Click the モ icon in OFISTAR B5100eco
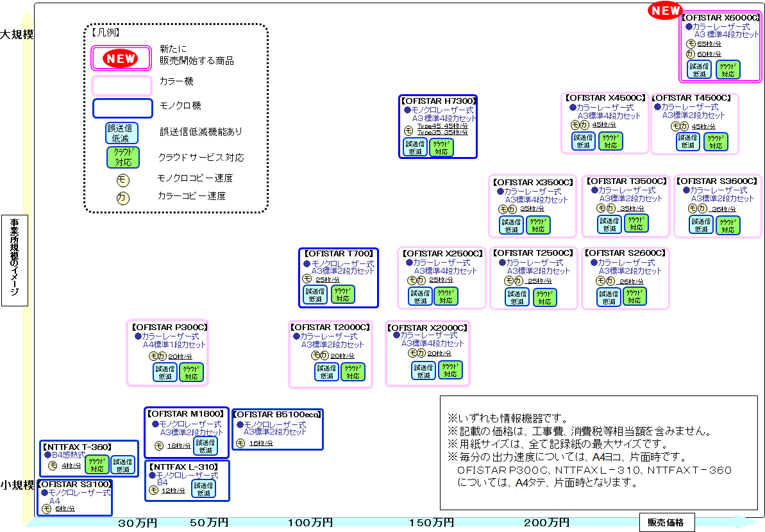This screenshot has width=765, height=532. (x=240, y=443)
